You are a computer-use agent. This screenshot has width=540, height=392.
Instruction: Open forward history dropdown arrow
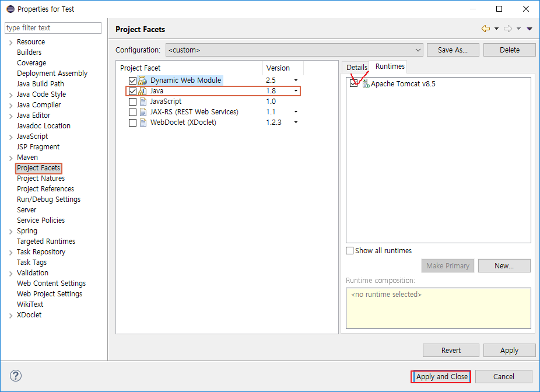(518, 29)
